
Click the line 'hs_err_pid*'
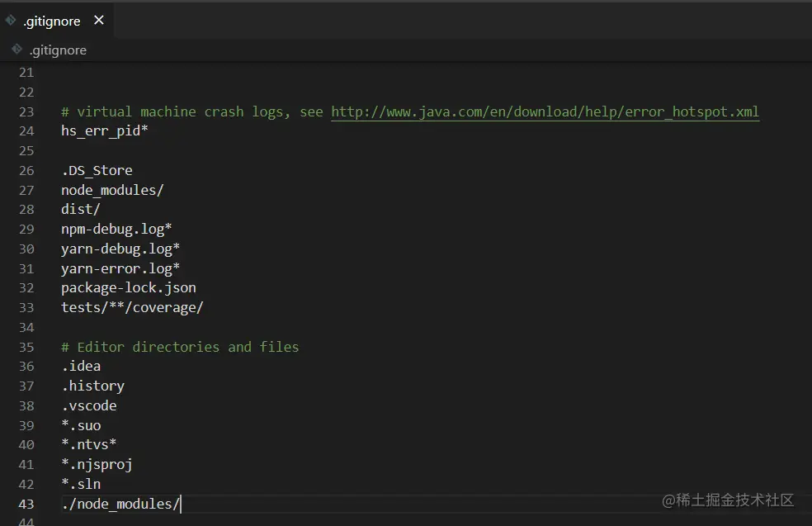105,131
